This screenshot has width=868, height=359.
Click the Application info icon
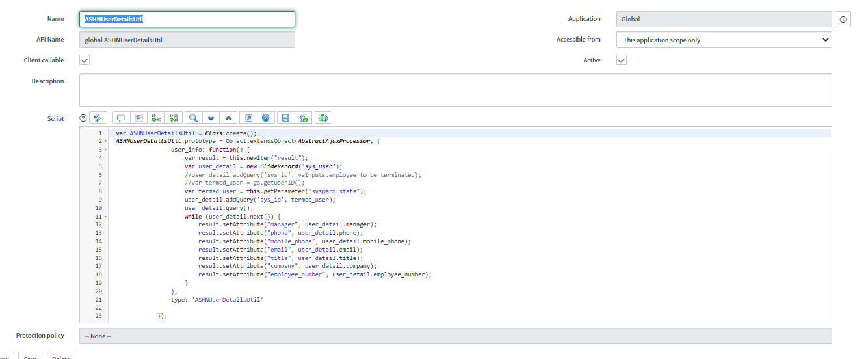pyautogui.click(x=843, y=20)
